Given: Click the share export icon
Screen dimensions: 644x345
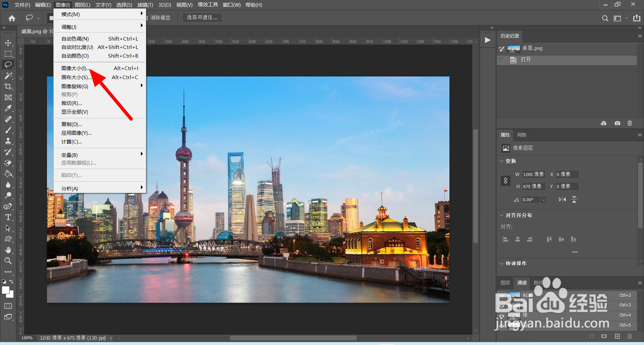Looking at the screenshot, I should point(637,18).
